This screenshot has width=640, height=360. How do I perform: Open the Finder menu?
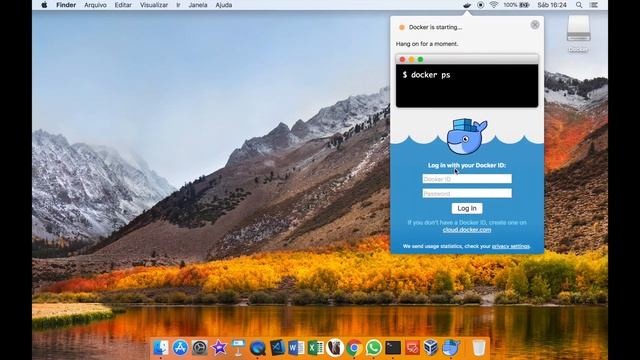[x=66, y=5]
